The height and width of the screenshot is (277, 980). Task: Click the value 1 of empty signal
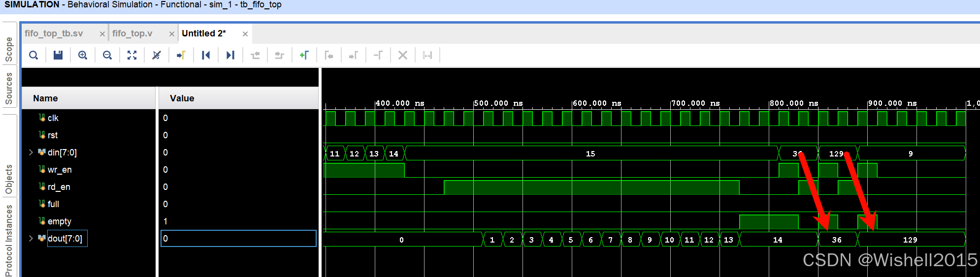(x=165, y=221)
